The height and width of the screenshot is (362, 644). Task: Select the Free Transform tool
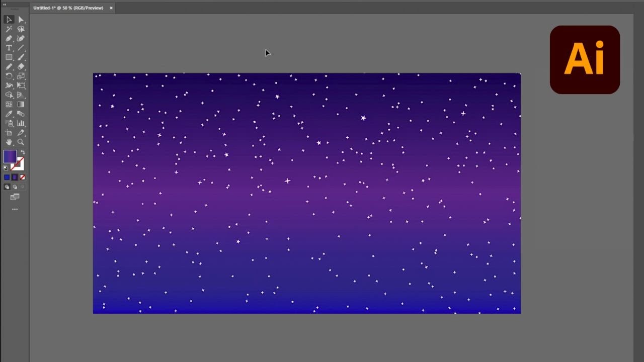(x=21, y=85)
